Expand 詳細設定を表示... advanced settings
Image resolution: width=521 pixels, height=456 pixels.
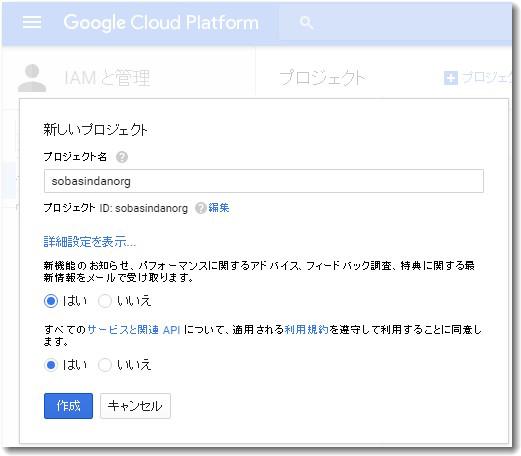coord(89,242)
